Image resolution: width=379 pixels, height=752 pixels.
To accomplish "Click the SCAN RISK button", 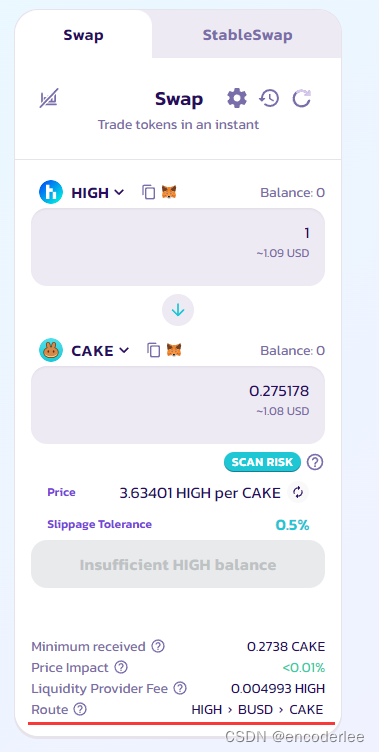I will tap(262, 462).
